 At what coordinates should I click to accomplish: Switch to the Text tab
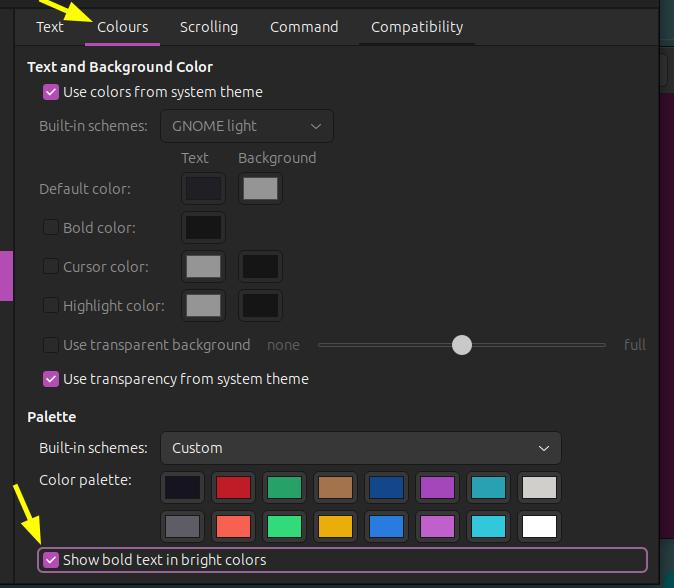(50, 27)
